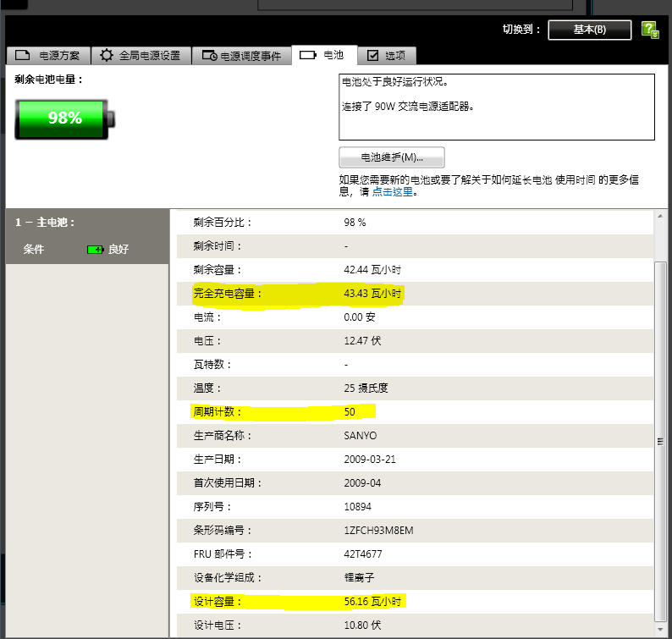The height and width of the screenshot is (639, 672).
Task: Switch to basic mode with 基本(B) button
Action: click(x=589, y=30)
